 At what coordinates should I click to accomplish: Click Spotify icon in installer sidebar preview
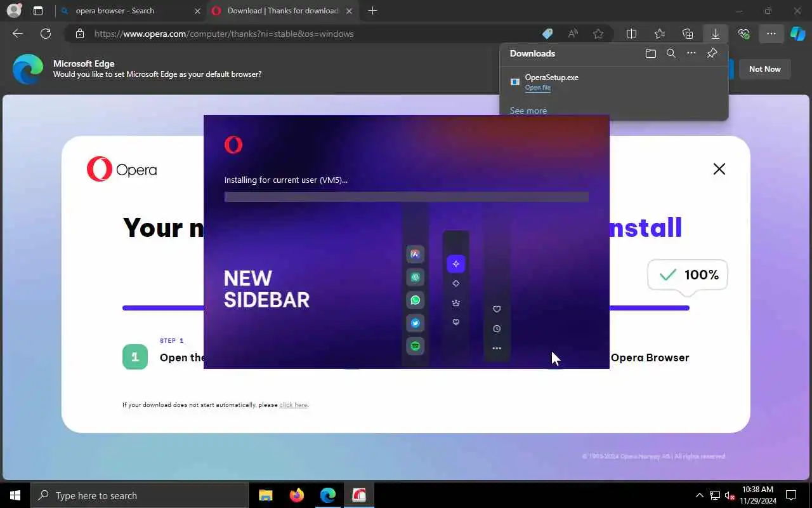415,346
